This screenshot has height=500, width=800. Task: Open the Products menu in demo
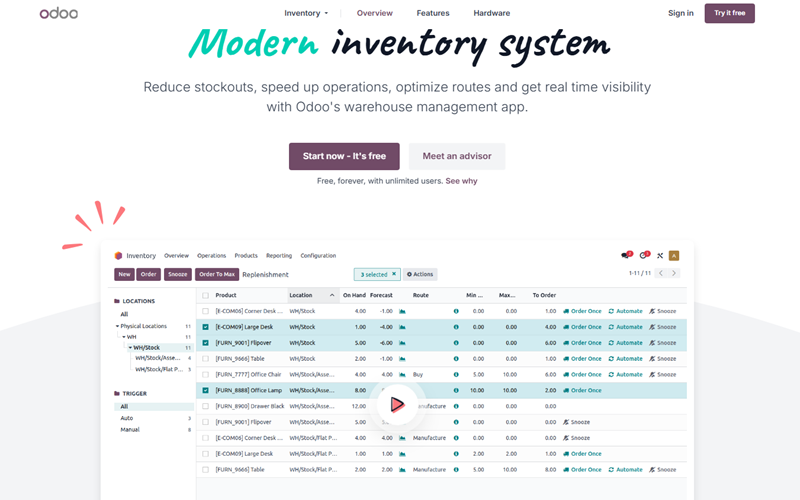coord(246,256)
